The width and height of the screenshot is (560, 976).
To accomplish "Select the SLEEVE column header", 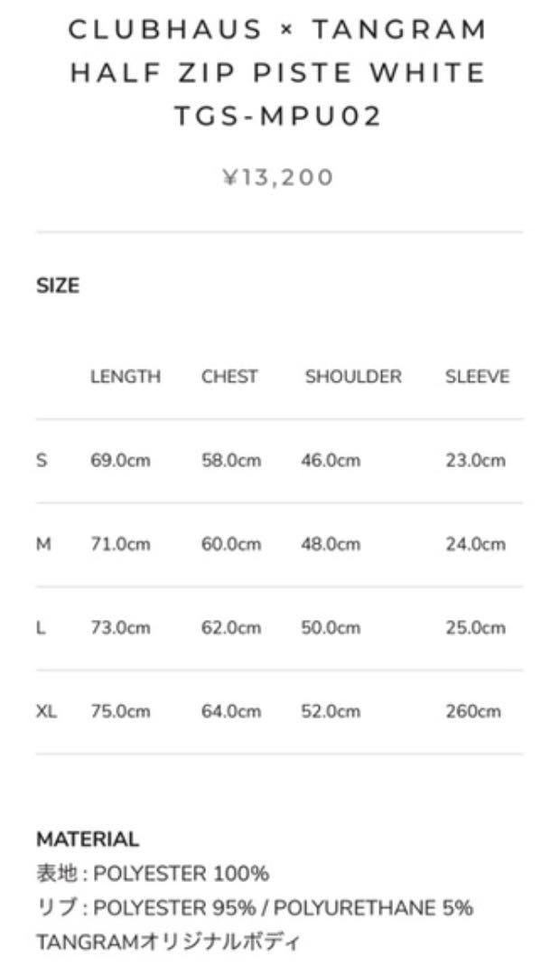I will pos(477,377).
